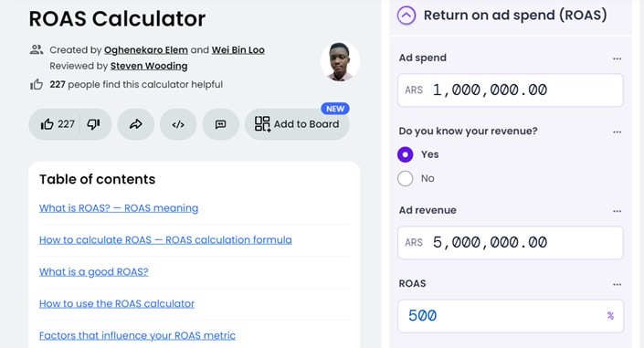Open the Ad revenue three-dot options
Screen dimensions: 644x348
[x=617, y=211]
